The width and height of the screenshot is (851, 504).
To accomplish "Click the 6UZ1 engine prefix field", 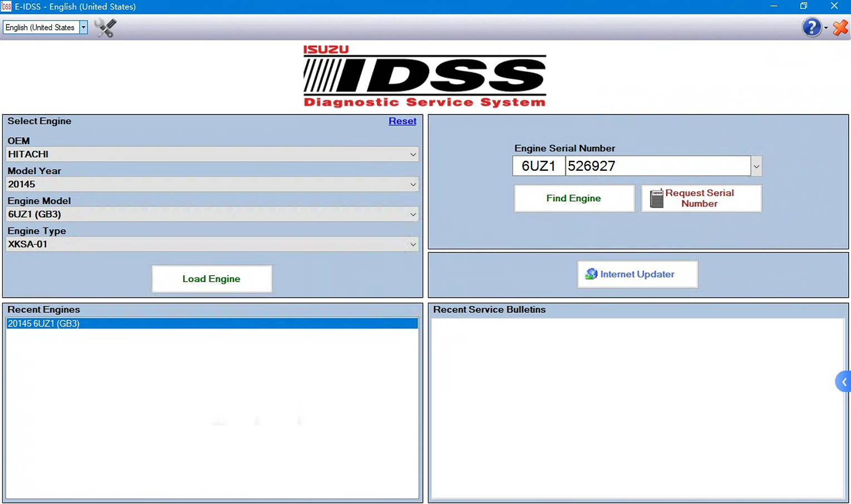I will coord(538,166).
